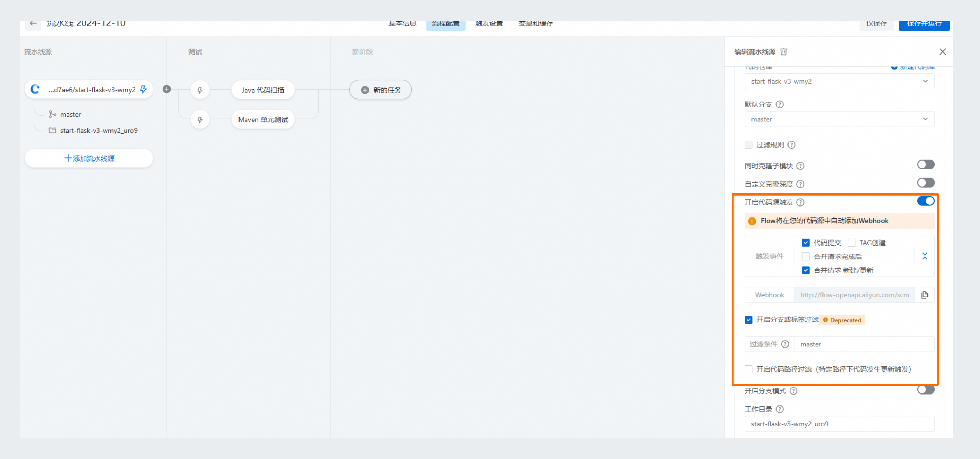Click start-flask-v3-wmy2_uro9 directory text
The height and width of the screenshot is (459, 980).
point(99,130)
